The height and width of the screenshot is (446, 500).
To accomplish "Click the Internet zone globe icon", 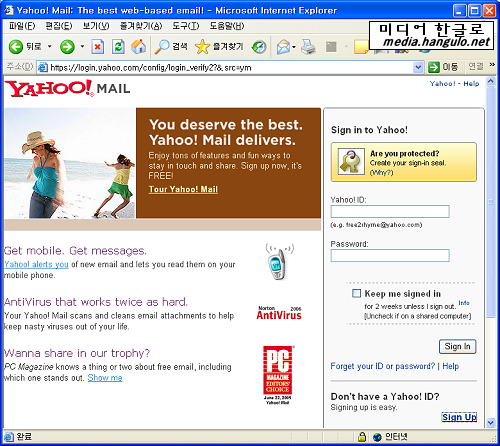I will 377,437.
